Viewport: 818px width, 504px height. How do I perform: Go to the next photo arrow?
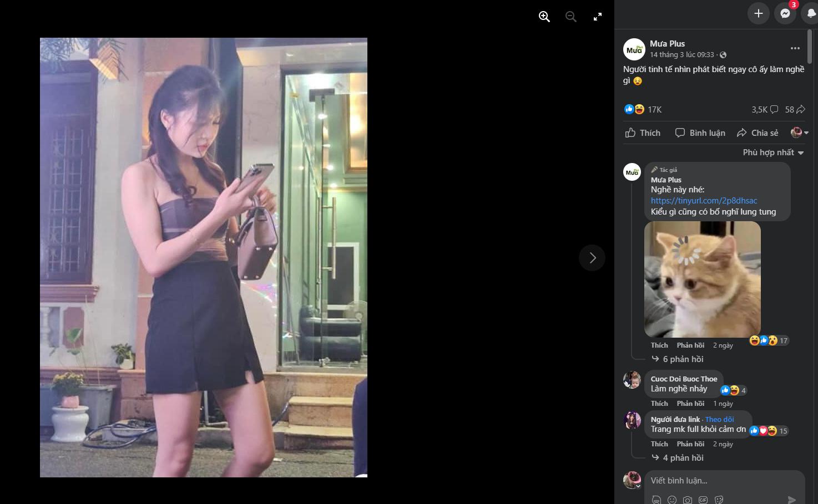592,258
